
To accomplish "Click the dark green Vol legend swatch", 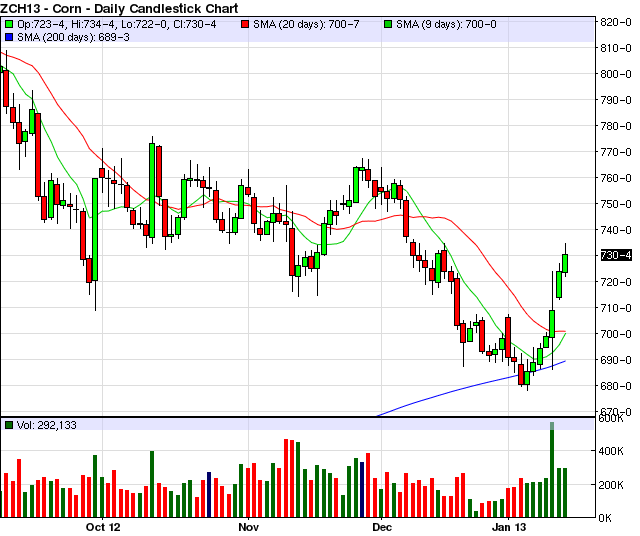I will tap(9, 425).
